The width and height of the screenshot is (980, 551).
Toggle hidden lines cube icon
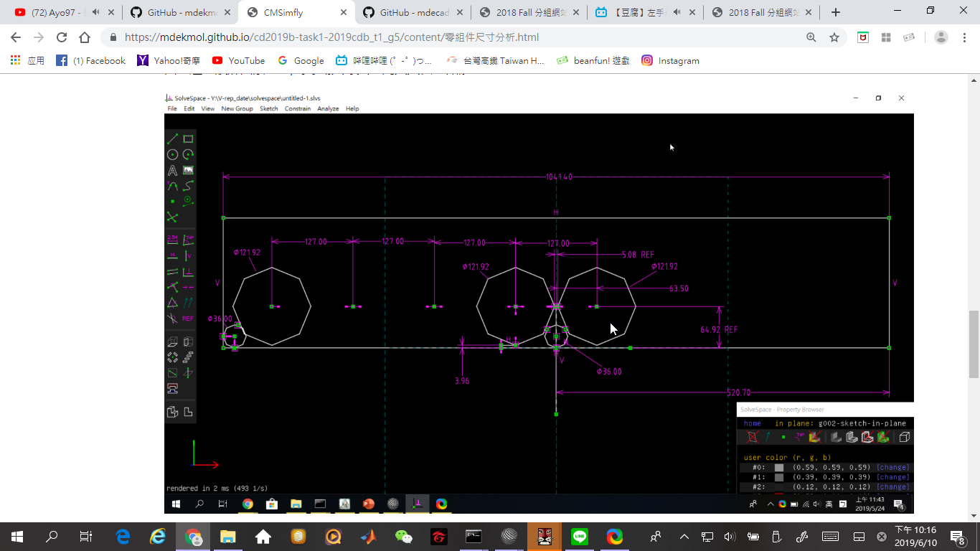[x=905, y=437]
